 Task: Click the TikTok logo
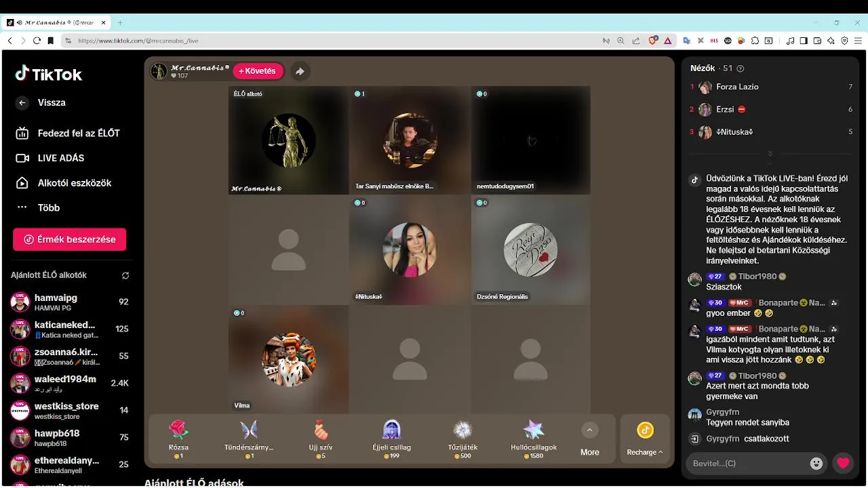(x=49, y=74)
